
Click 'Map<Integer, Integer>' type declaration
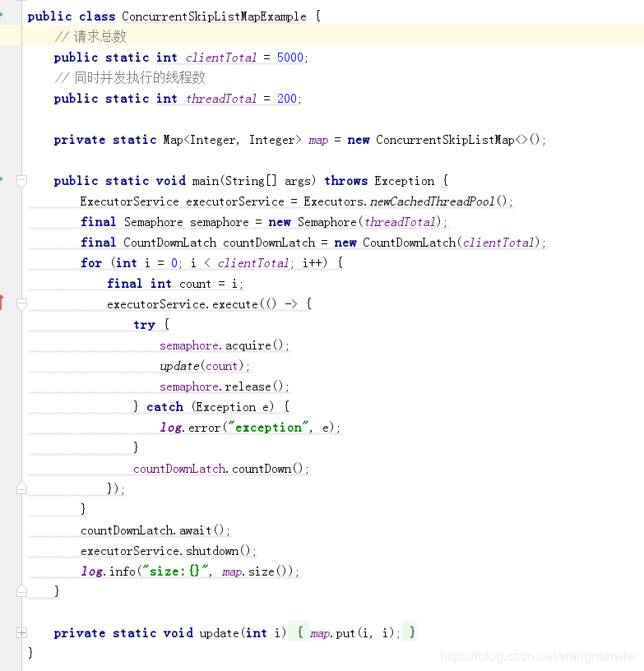pyautogui.click(x=233, y=140)
